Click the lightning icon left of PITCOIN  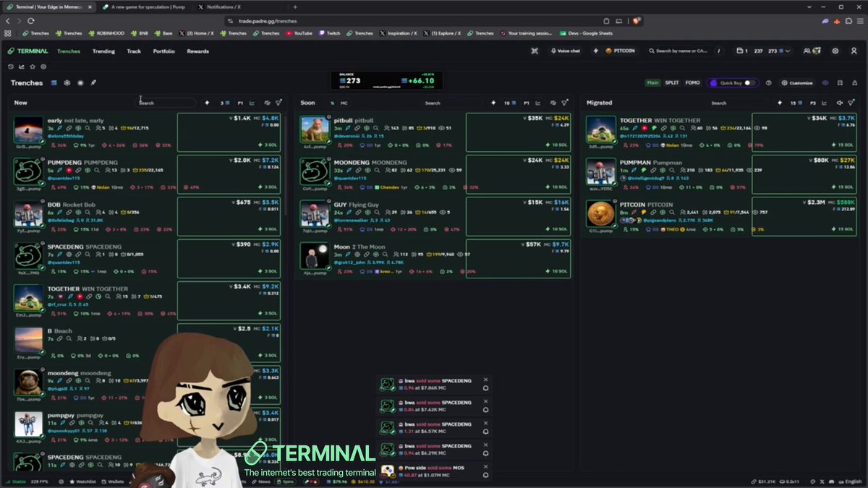click(596, 51)
